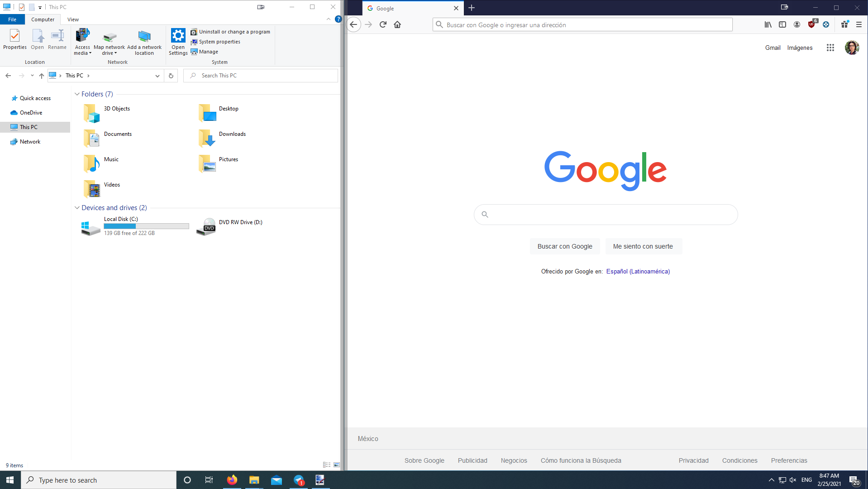The image size is (868, 489).
Task: Switch to large icons view in Explorer
Action: point(337,465)
